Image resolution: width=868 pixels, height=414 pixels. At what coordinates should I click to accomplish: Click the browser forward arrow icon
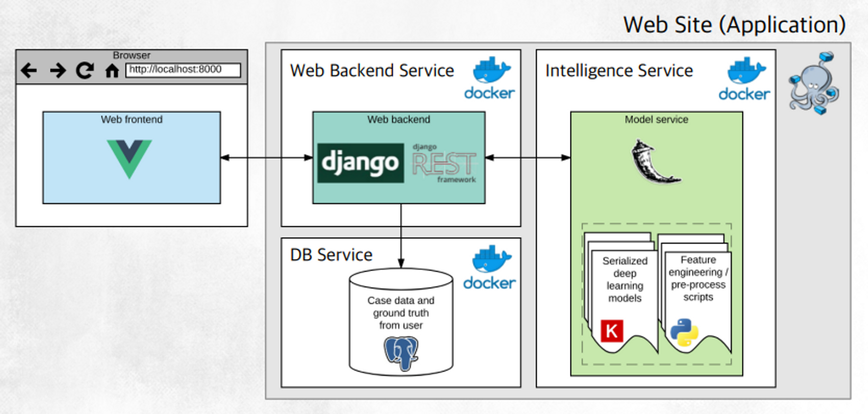57,70
